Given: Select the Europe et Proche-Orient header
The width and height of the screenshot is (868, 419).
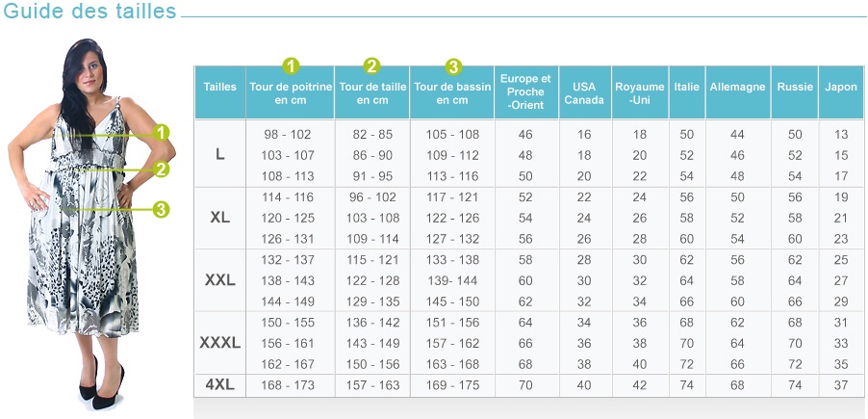Looking at the screenshot, I should [x=525, y=92].
